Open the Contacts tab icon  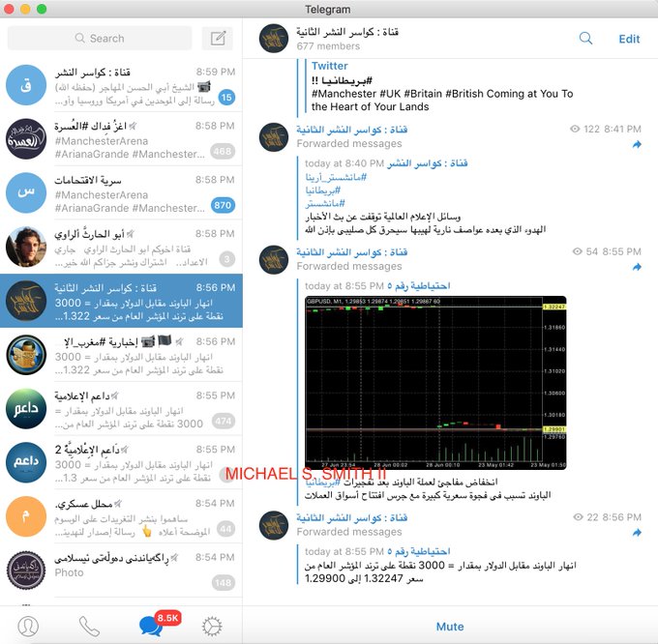tap(28, 626)
